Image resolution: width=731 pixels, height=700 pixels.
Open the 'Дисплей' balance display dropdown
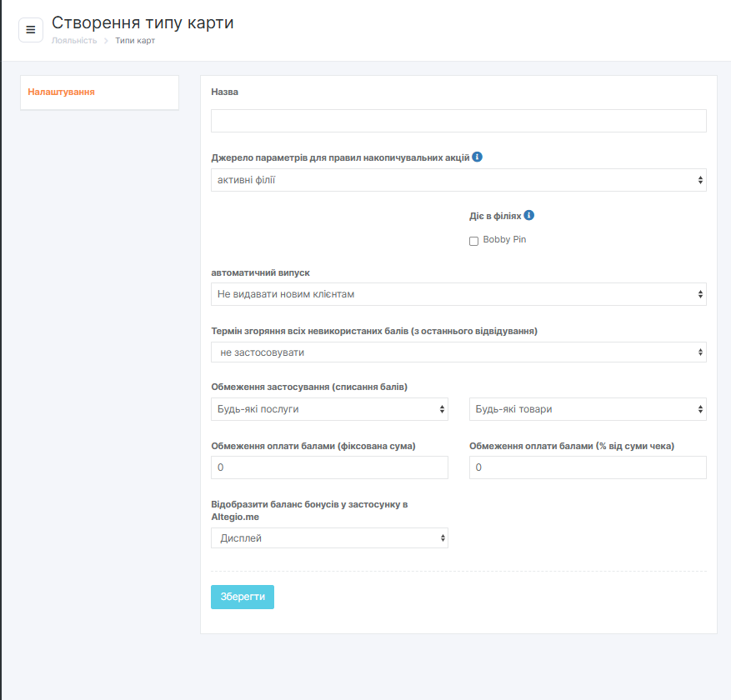(x=329, y=538)
